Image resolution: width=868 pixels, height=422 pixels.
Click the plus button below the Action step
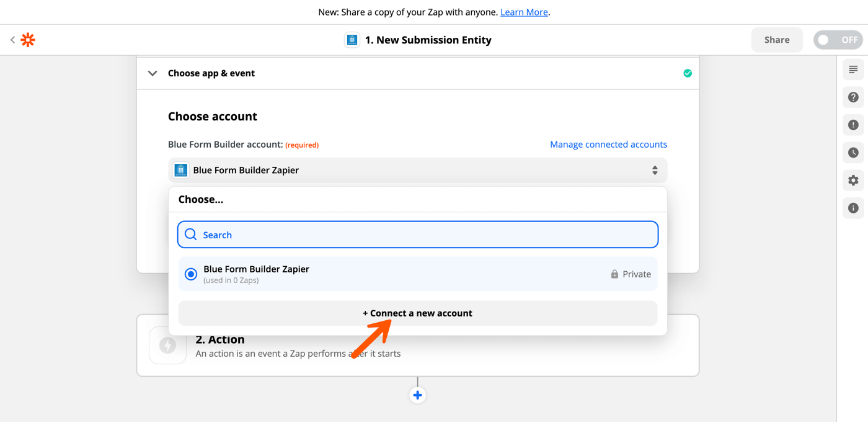[x=417, y=395]
